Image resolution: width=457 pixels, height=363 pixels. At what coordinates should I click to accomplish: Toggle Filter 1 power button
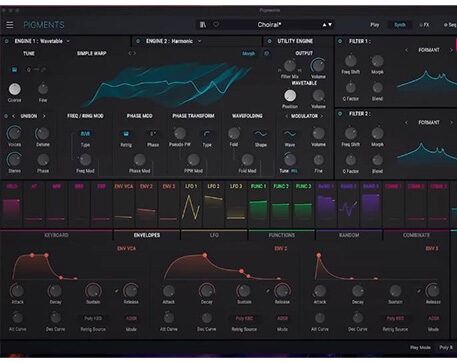[x=340, y=41]
